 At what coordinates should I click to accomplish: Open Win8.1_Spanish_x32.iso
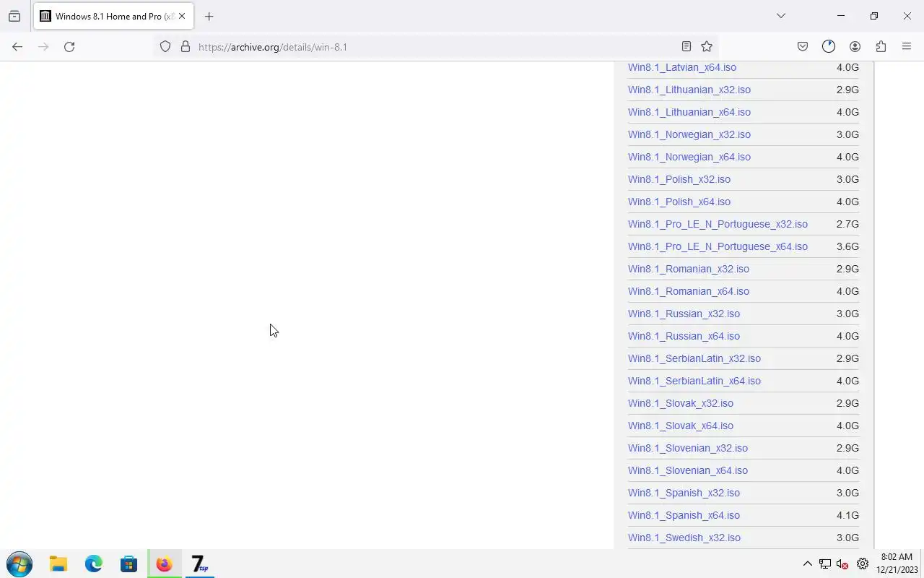(x=684, y=493)
